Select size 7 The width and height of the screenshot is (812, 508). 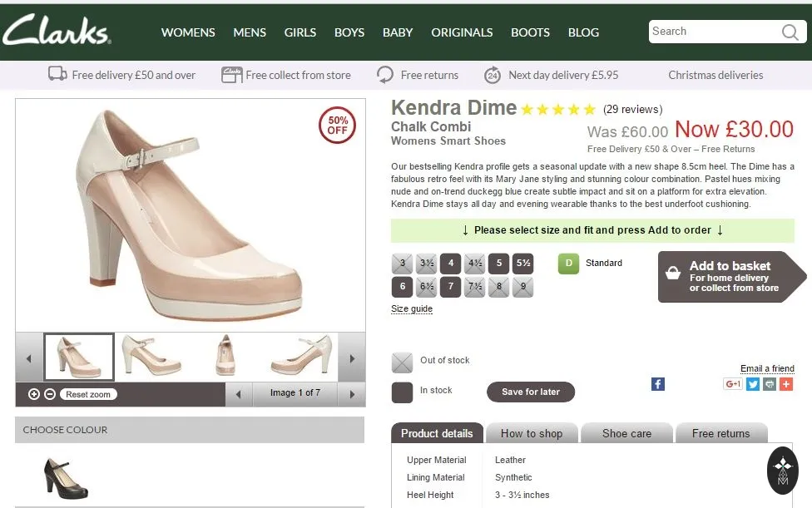coord(451,287)
